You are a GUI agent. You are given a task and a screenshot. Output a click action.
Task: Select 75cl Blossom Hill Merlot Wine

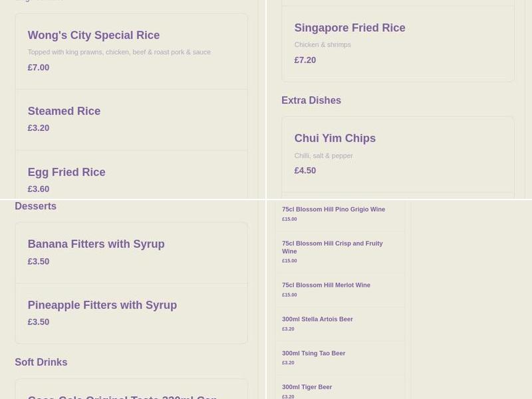[x=326, y=285]
